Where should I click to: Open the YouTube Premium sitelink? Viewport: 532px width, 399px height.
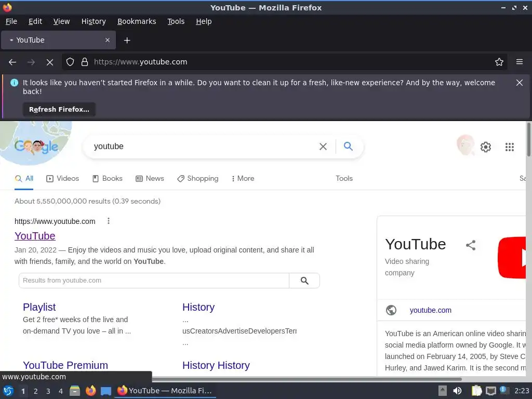point(65,365)
